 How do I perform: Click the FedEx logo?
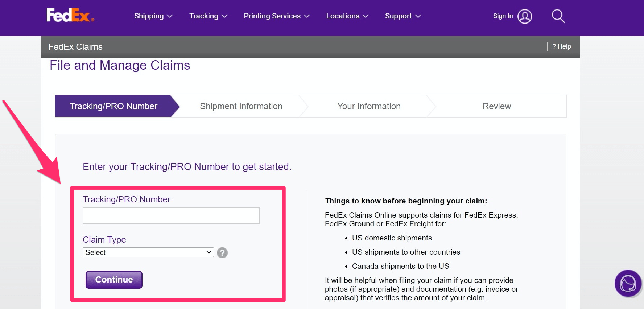point(70,15)
